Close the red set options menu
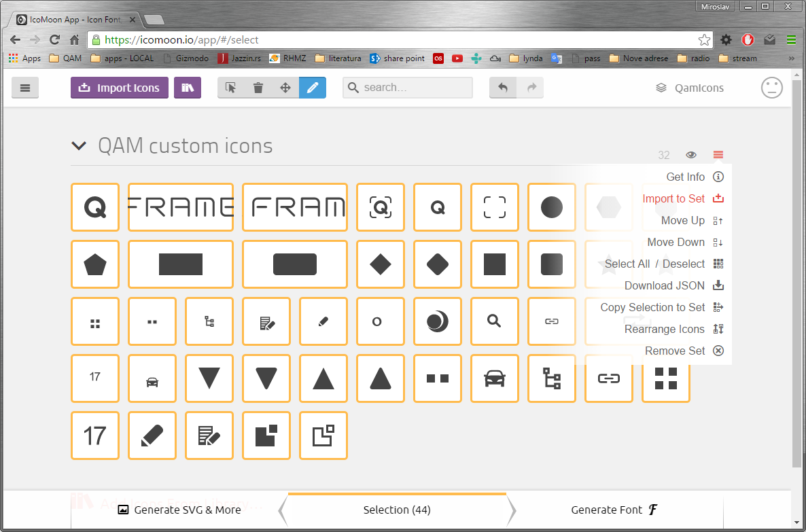Screen dimensions: 806x532 [x=718, y=155]
